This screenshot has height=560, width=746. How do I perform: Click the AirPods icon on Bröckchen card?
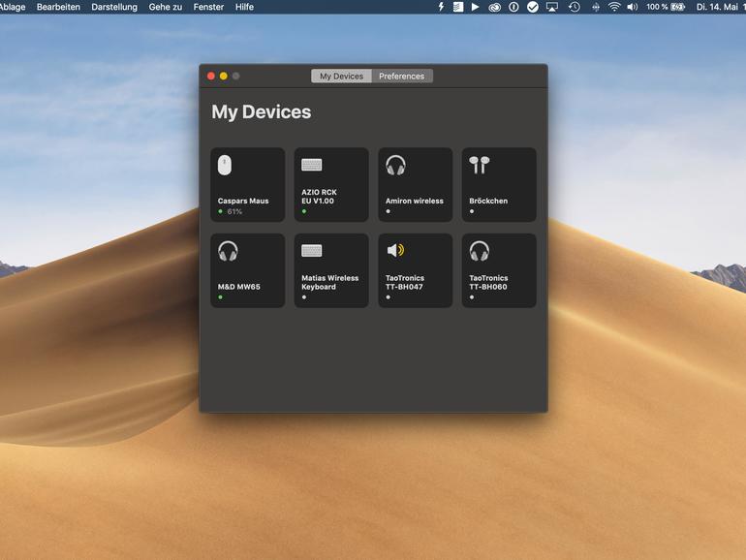tap(480, 165)
